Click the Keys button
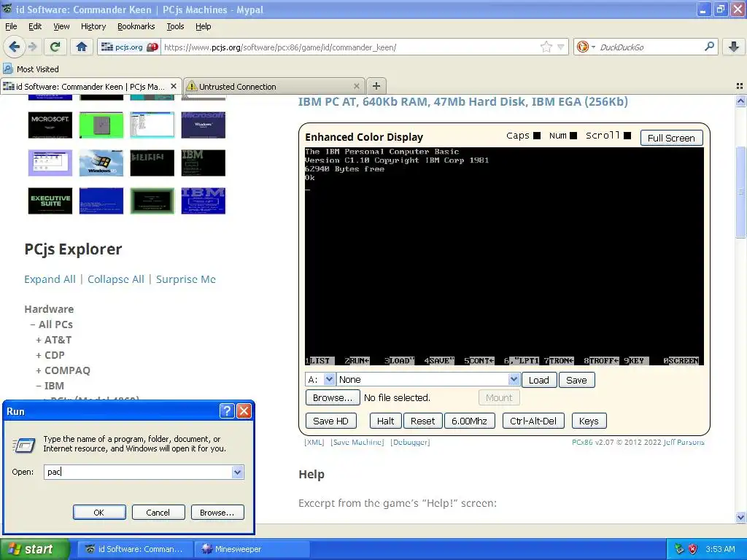 coord(589,421)
